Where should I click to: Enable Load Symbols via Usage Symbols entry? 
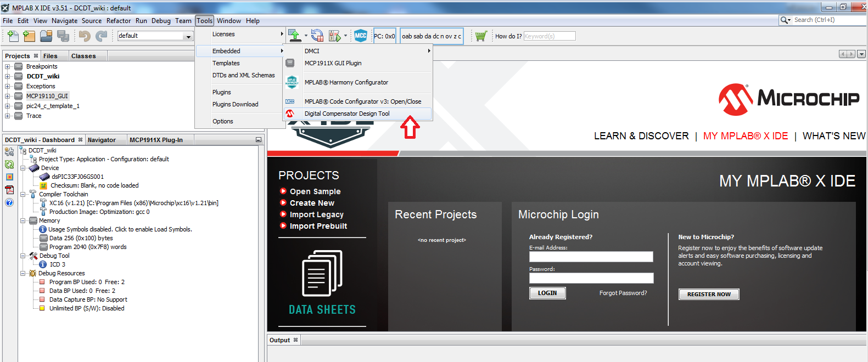point(120,229)
